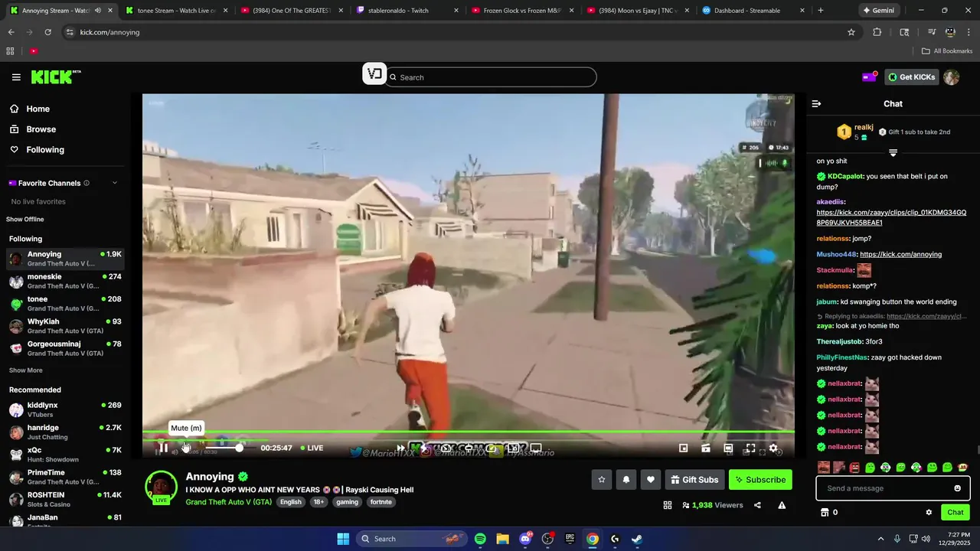Switch to the tonee Stream tab
Viewport: 980px width, 551px height.
(176, 11)
